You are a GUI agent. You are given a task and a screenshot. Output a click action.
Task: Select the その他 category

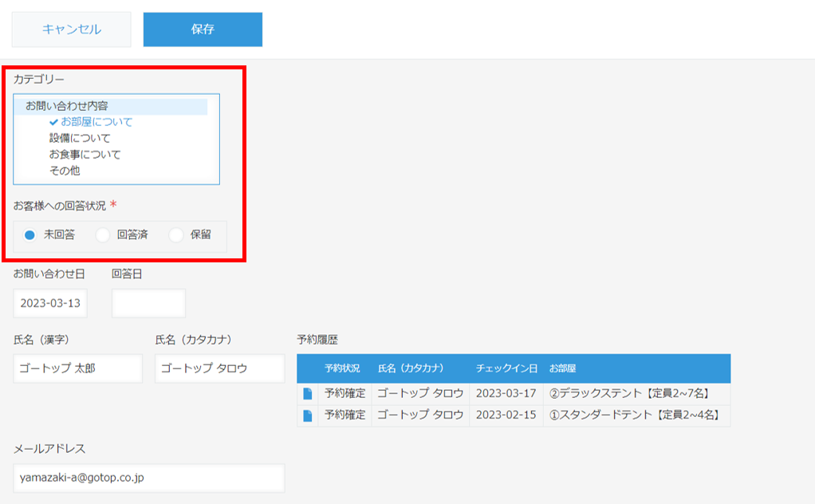[65, 171]
